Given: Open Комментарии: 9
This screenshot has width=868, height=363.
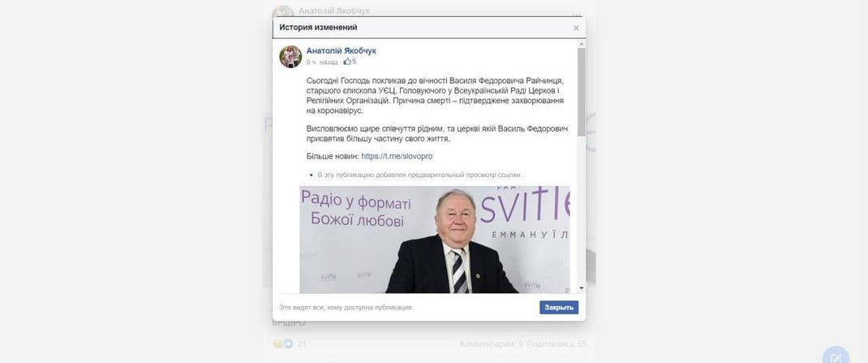Looking at the screenshot, I should coord(491,344).
